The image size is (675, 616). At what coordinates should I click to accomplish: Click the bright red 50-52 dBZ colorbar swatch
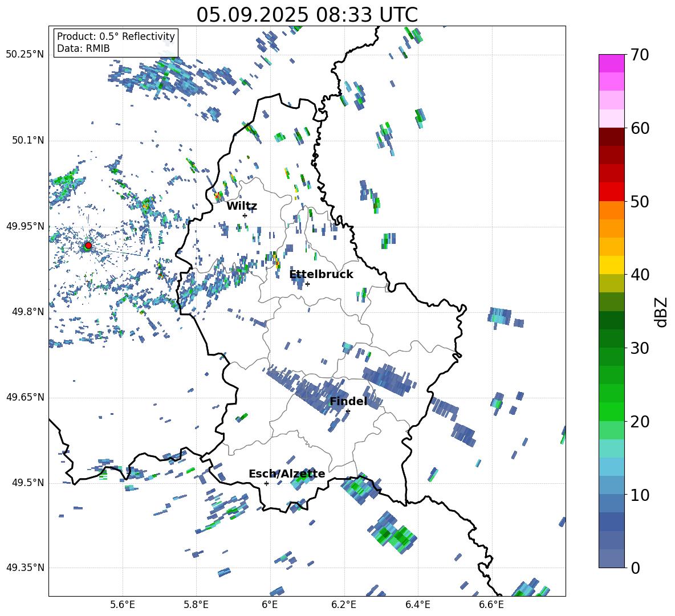(x=611, y=192)
